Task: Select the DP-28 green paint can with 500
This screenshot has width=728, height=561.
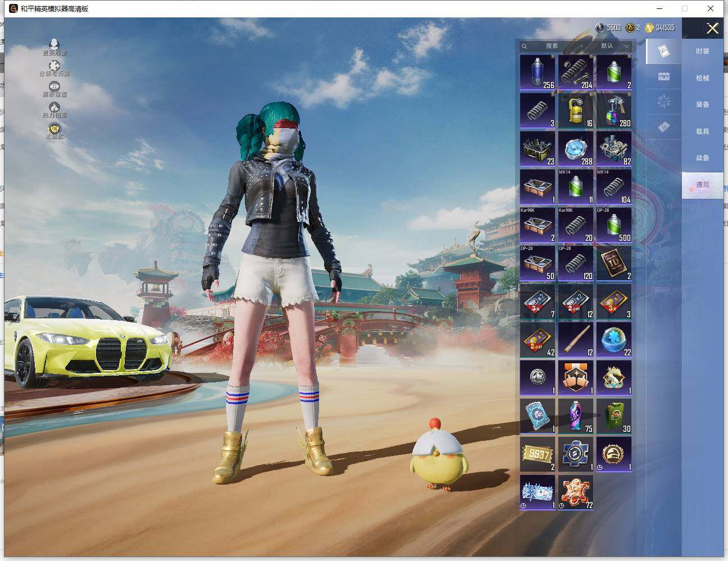Action: click(614, 225)
